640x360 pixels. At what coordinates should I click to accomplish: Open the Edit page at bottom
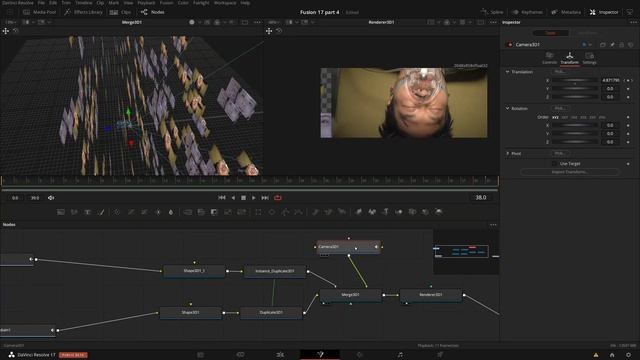280,355
